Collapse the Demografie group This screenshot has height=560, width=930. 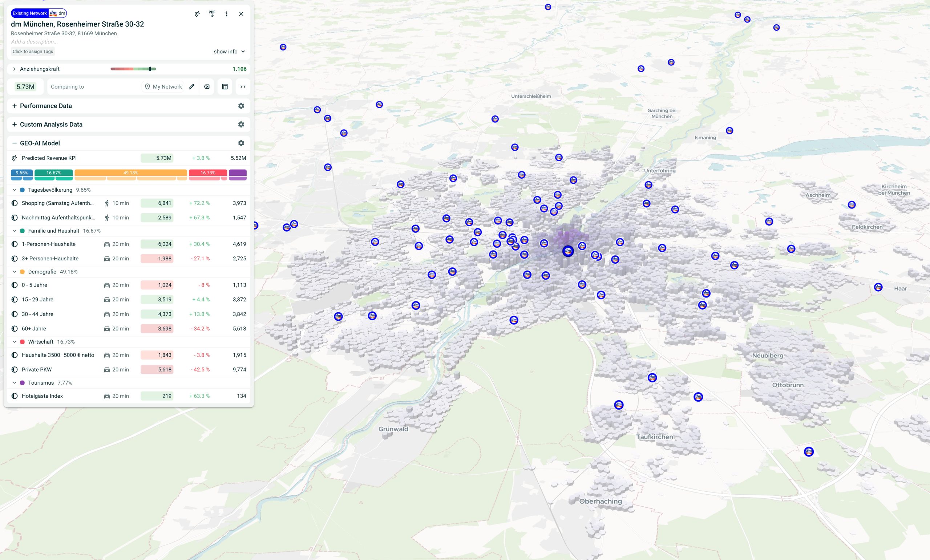point(14,272)
